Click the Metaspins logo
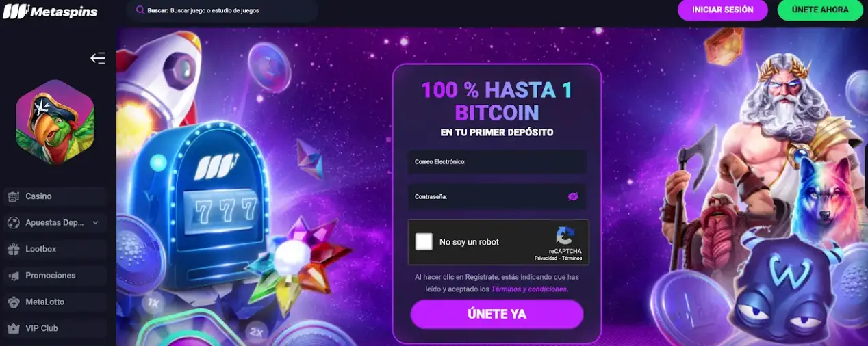Image resolution: width=868 pixels, height=346 pixels. click(x=51, y=12)
